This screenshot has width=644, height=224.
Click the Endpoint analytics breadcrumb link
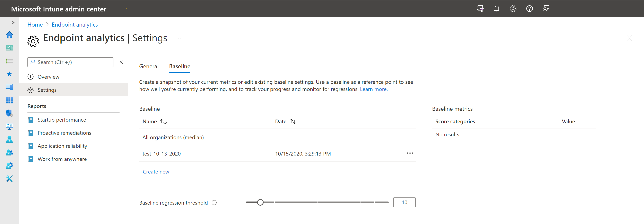coord(75,25)
